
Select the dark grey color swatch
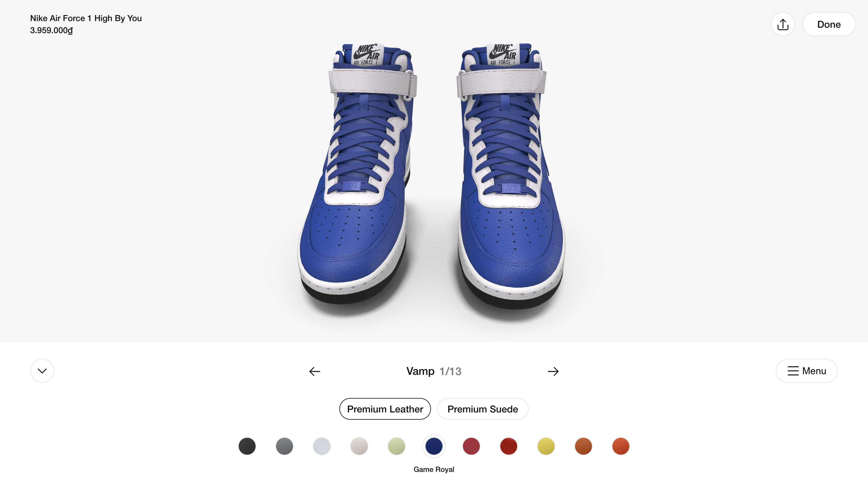pos(284,446)
